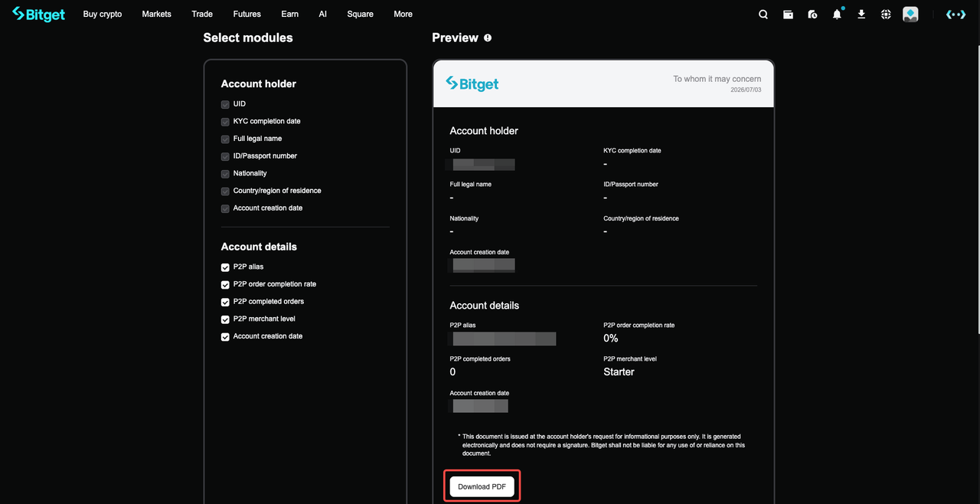The image size is (980, 504).
Task: Toggle the Country/region of residence checkbox
Action: (225, 191)
